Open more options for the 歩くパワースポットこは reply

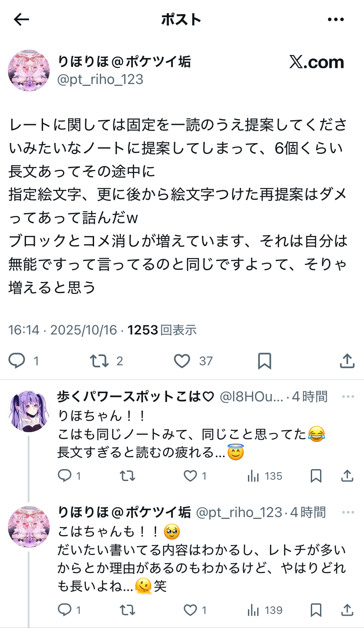pyautogui.click(x=348, y=397)
